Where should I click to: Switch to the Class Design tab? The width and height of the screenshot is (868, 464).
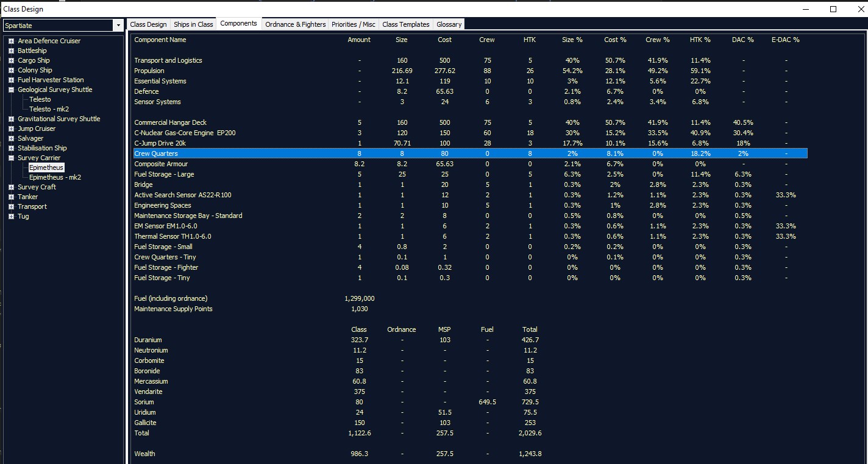point(148,24)
